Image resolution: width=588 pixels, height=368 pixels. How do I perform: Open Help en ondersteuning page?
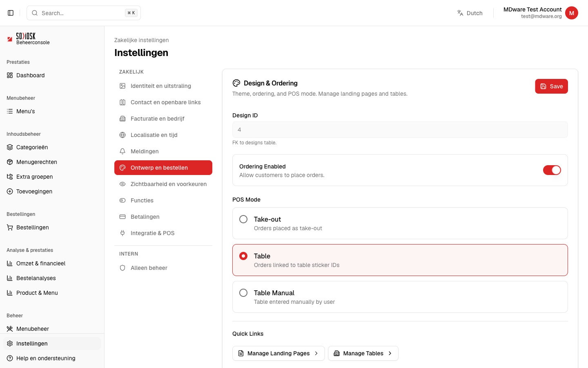tap(52, 358)
